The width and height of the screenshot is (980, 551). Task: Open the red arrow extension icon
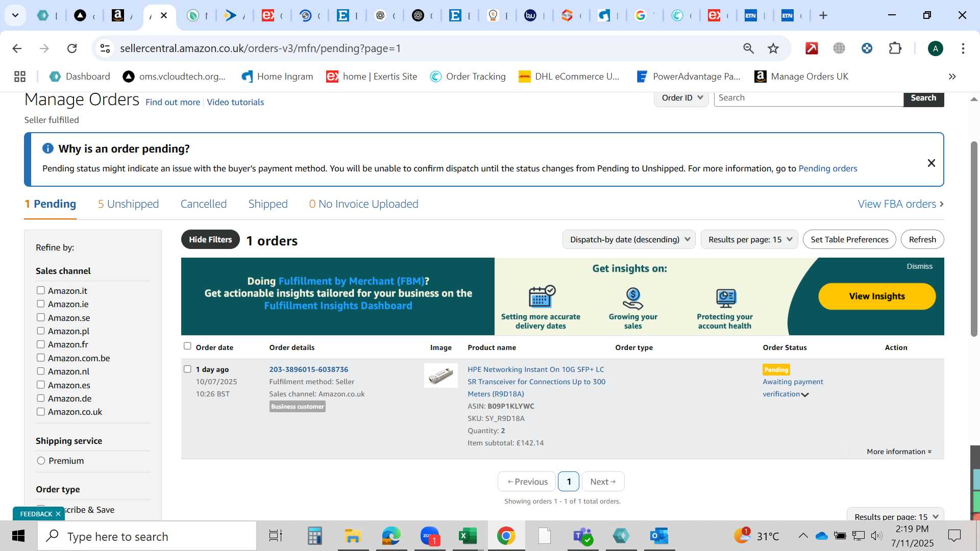tap(812, 48)
